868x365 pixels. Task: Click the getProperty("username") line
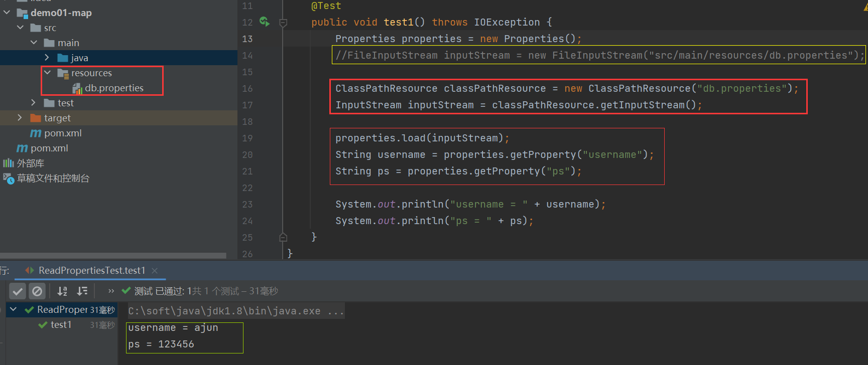pyautogui.click(x=494, y=154)
